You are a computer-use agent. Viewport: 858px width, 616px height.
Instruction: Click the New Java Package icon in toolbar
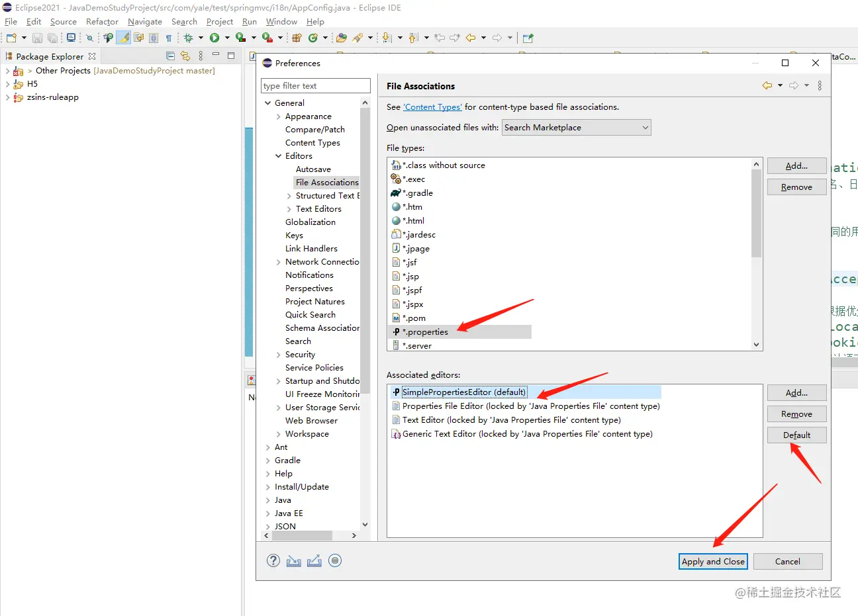click(x=297, y=38)
